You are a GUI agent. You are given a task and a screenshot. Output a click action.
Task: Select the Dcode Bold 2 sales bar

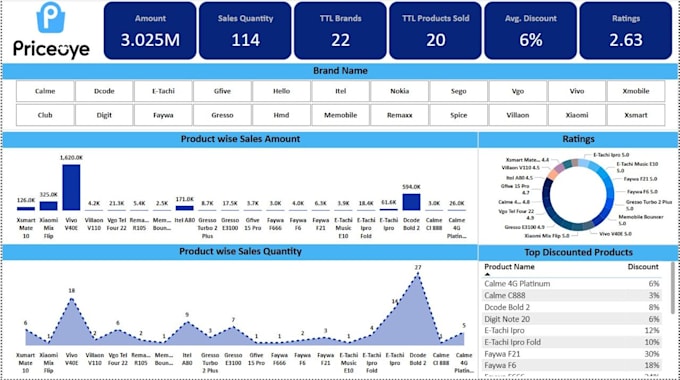point(411,202)
